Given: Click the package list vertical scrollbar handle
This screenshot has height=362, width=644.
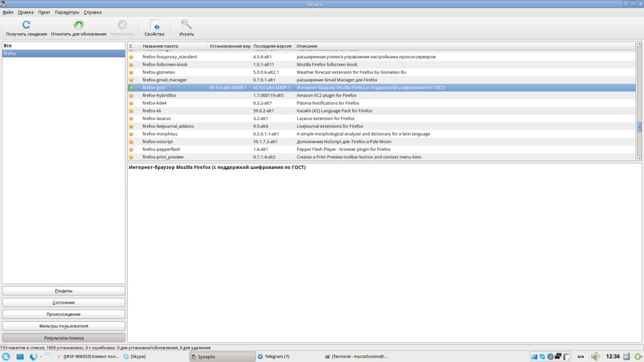Looking at the screenshot, I should click(x=639, y=127).
